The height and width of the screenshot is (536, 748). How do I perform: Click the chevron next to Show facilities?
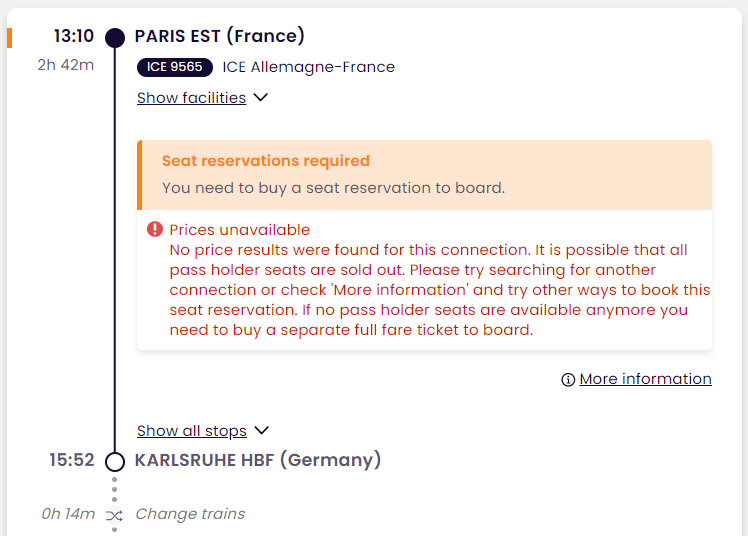[x=260, y=97]
